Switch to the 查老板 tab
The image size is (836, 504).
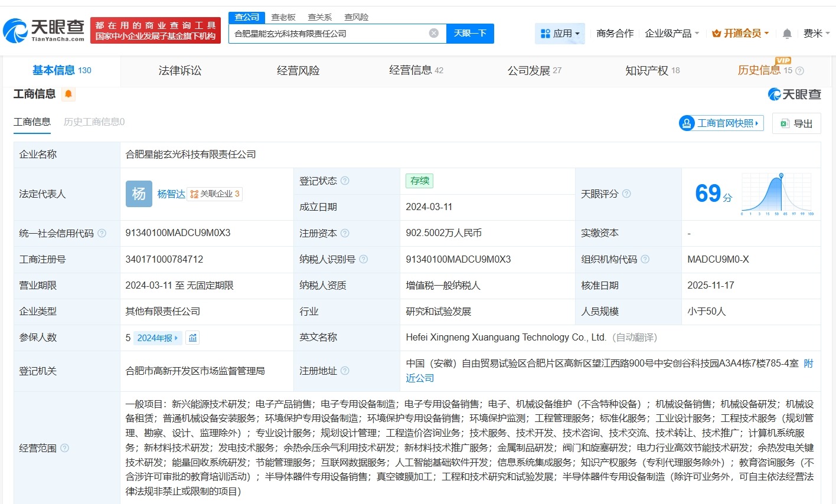click(283, 17)
